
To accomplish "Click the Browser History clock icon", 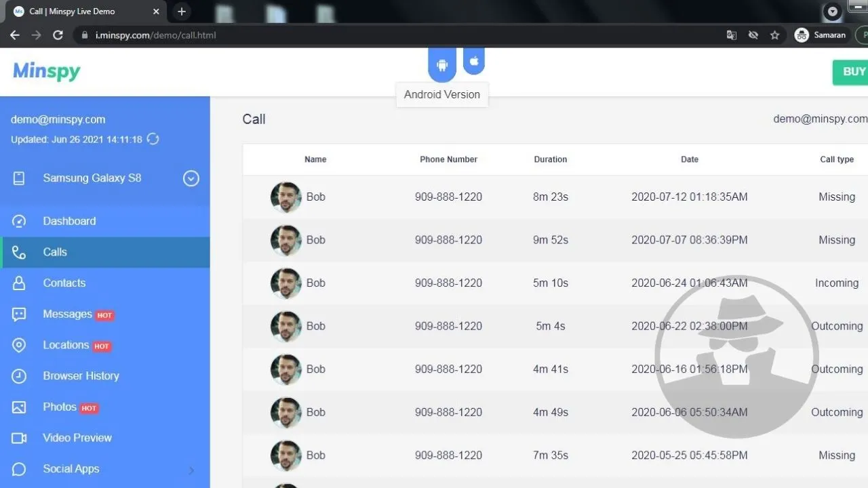I will tap(19, 376).
